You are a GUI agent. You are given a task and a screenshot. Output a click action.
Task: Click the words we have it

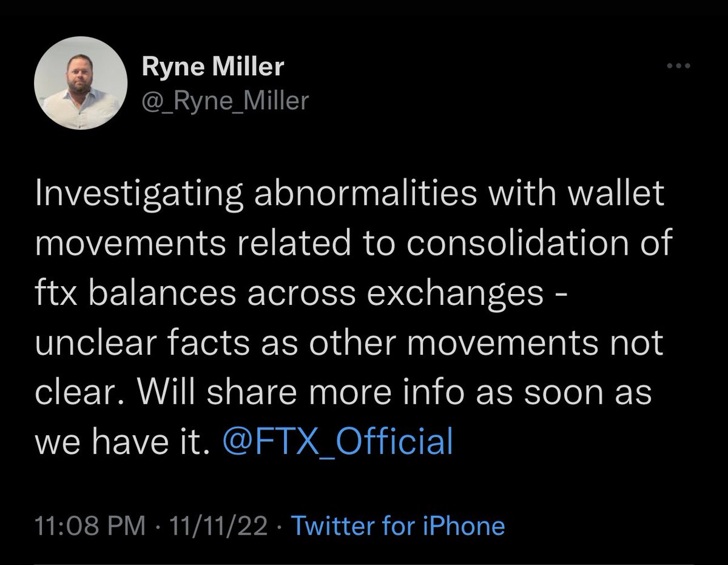coord(121,441)
